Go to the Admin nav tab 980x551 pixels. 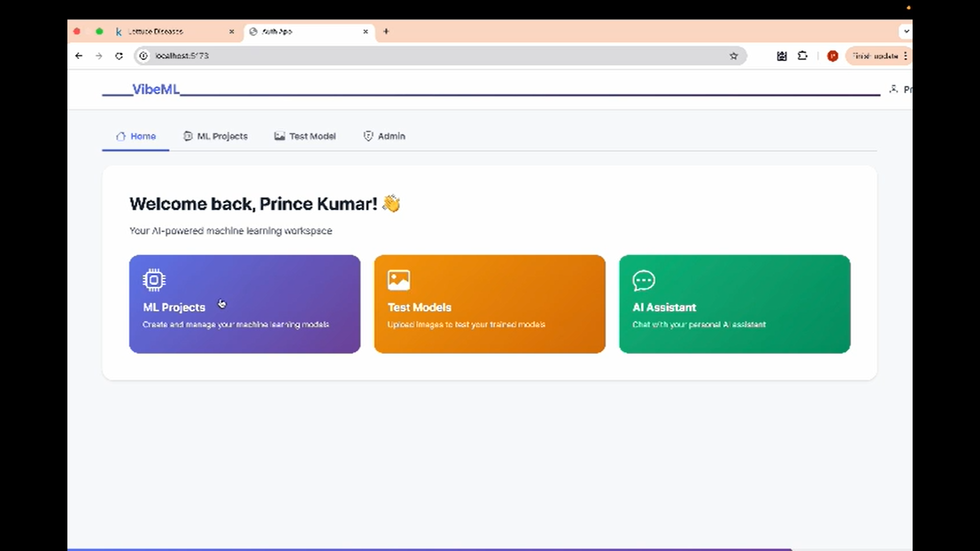pyautogui.click(x=384, y=136)
